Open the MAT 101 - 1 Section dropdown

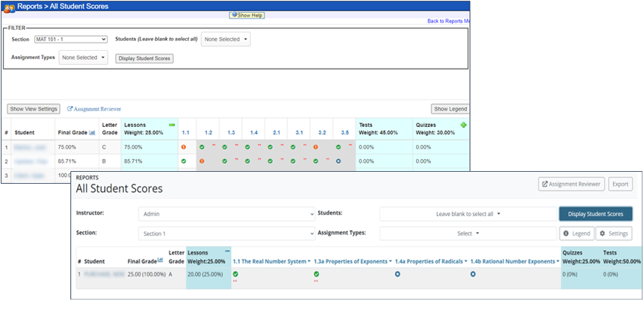71,39
